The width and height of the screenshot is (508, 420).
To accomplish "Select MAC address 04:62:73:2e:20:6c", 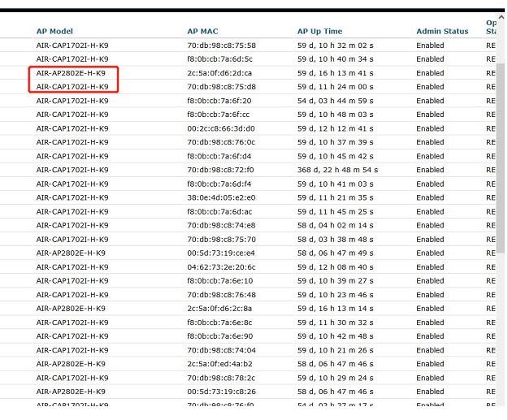I will click(221, 267).
